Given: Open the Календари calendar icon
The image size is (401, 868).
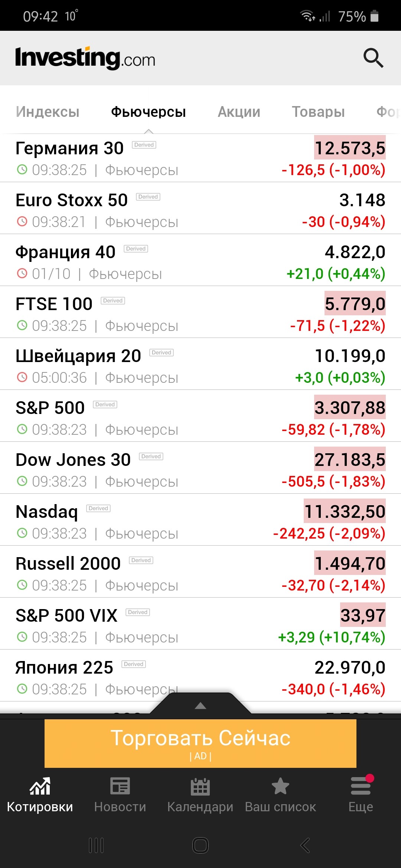Looking at the screenshot, I should coord(200,786).
